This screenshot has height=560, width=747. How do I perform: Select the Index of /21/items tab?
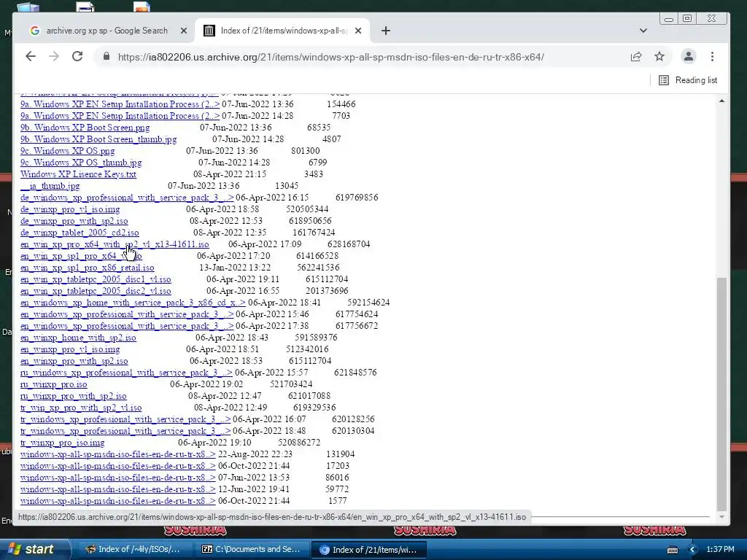coord(284,31)
